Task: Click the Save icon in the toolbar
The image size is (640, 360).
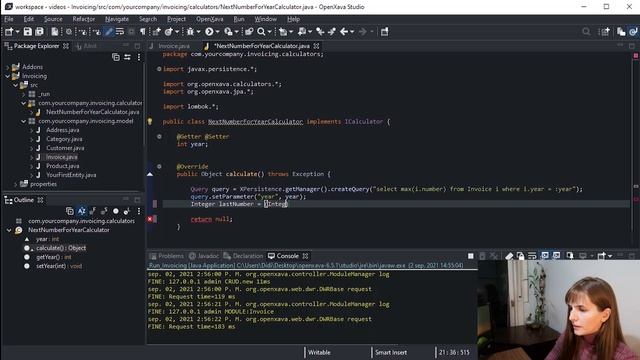Action: coord(27,31)
